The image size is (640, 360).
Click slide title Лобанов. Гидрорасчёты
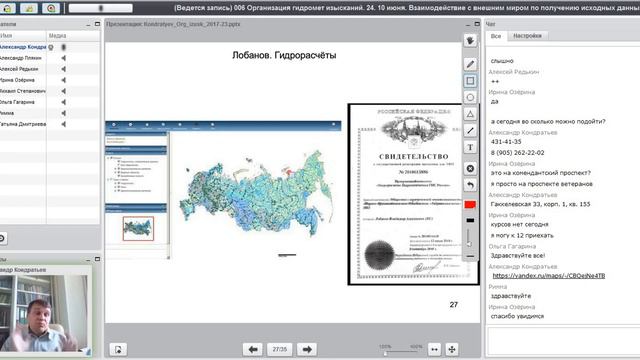(x=284, y=55)
